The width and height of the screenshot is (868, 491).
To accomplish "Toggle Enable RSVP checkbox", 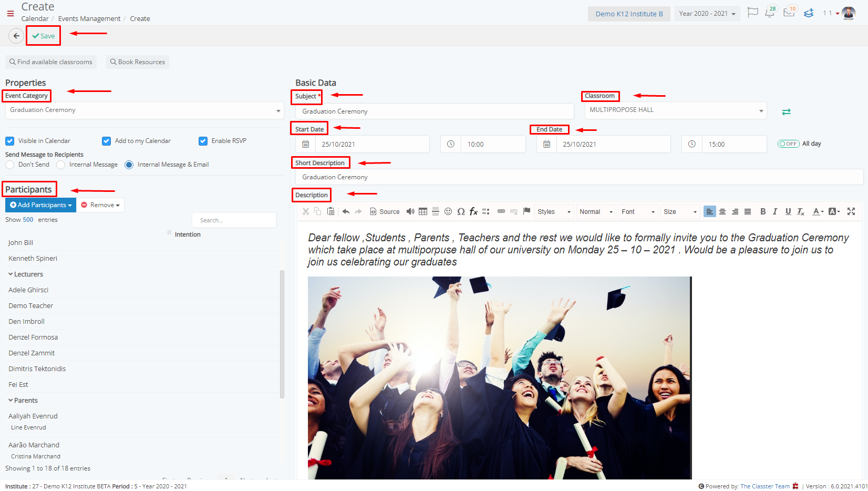I will 203,141.
